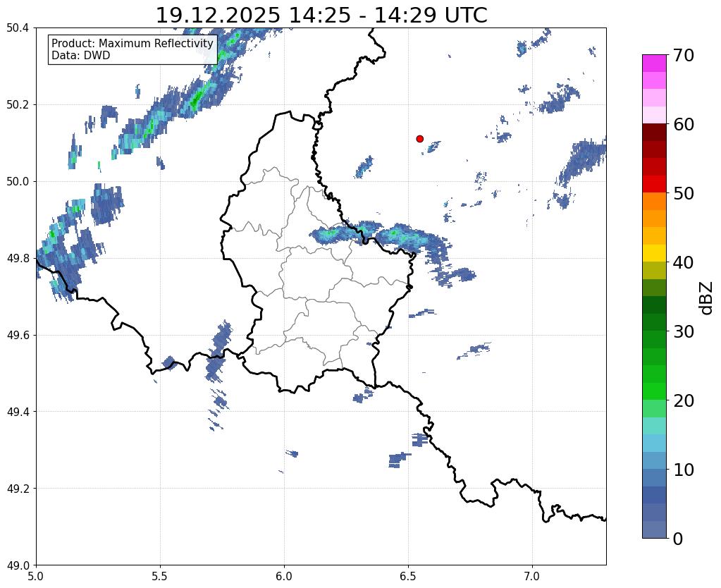Click the latitude axis label '49.6'
This screenshot has width=721, height=588.
pos(18,336)
